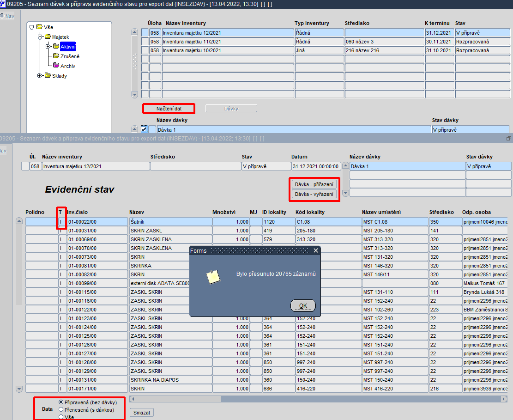
Task: Click the MST 416-220 location cell
Action: point(395,389)
